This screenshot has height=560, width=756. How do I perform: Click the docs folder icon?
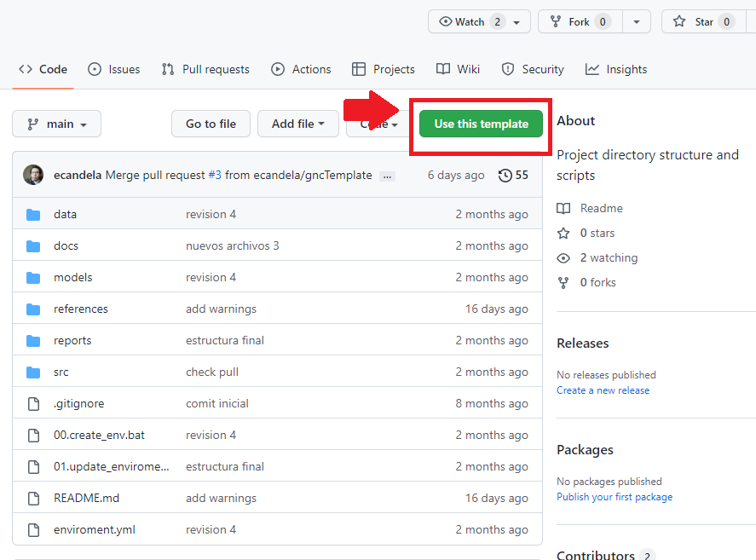click(33, 246)
